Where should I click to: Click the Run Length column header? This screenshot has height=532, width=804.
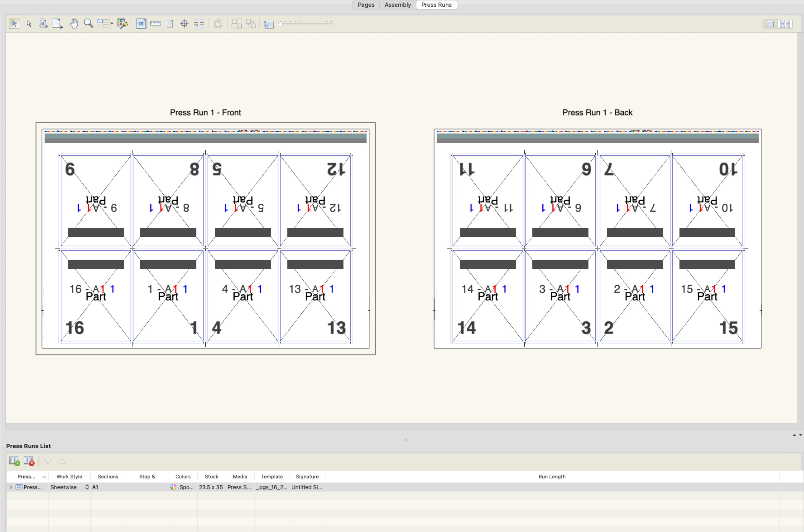pyautogui.click(x=552, y=476)
